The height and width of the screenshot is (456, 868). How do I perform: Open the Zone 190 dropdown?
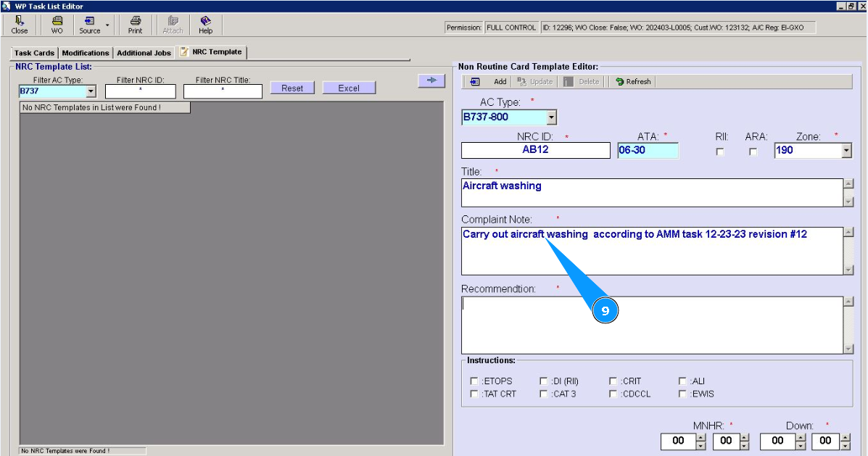(846, 150)
